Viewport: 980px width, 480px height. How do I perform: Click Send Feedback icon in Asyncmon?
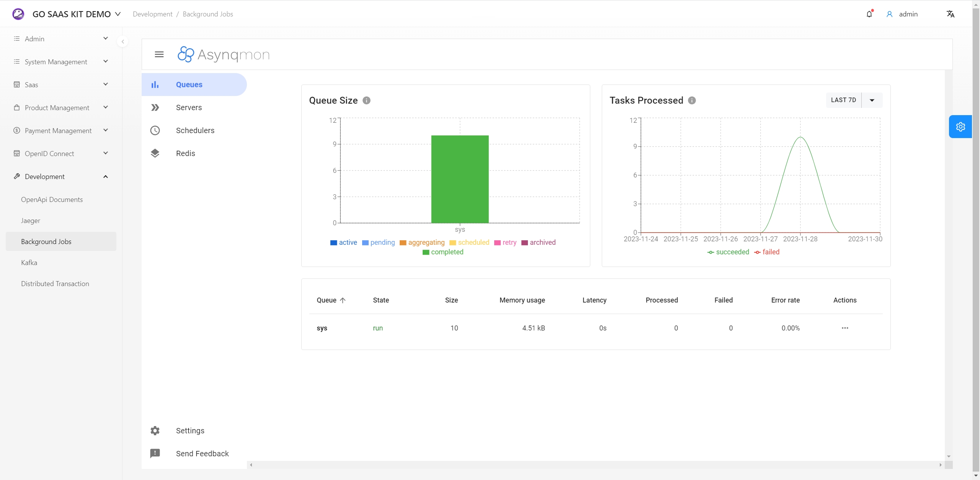(x=155, y=453)
